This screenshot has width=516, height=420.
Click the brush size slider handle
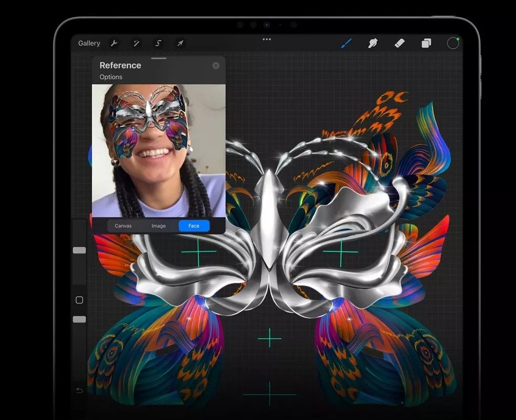79,250
